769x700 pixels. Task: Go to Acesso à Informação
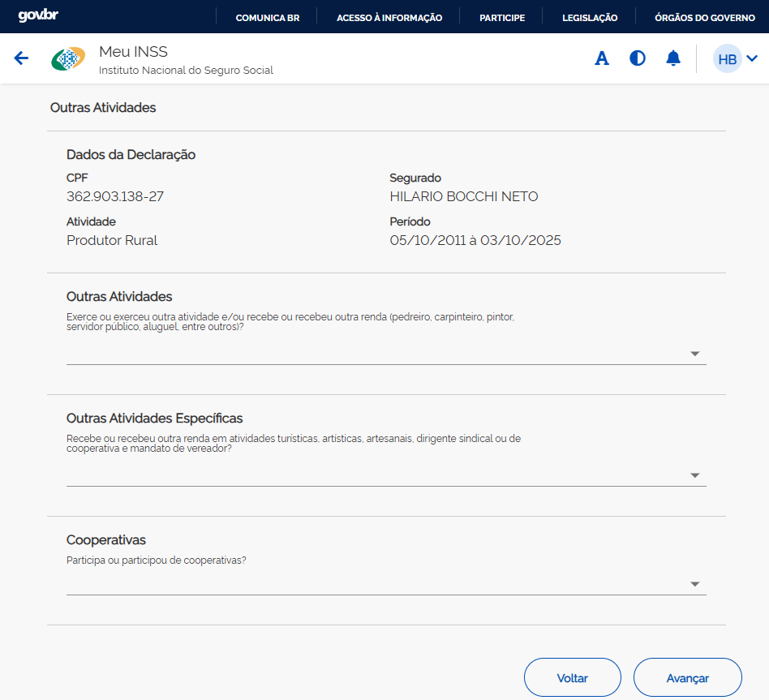[x=389, y=17]
